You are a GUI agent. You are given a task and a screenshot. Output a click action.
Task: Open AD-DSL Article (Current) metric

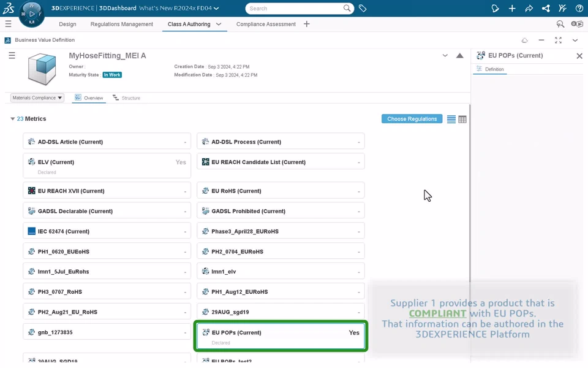click(107, 142)
